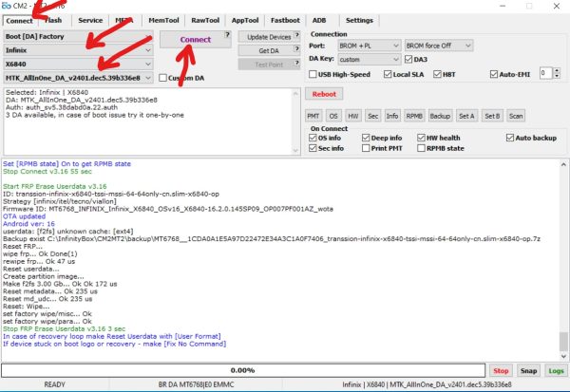The height and width of the screenshot is (392, 570).
Task: Click the PMT button
Action: [313, 116]
